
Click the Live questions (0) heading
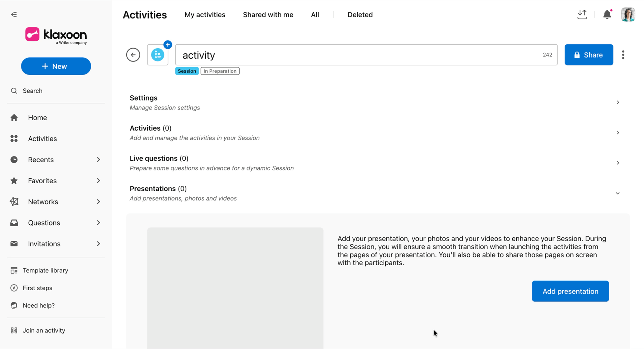pyautogui.click(x=159, y=159)
